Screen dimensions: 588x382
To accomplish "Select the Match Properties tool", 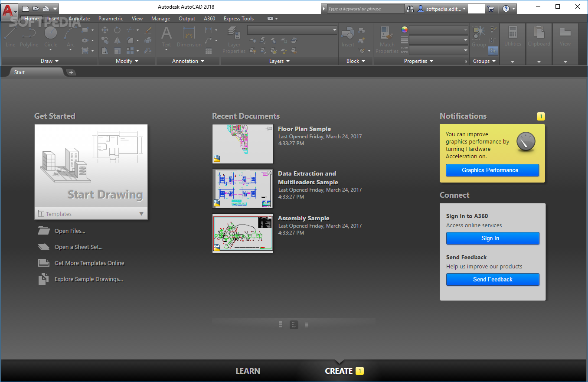I will tap(387, 40).
